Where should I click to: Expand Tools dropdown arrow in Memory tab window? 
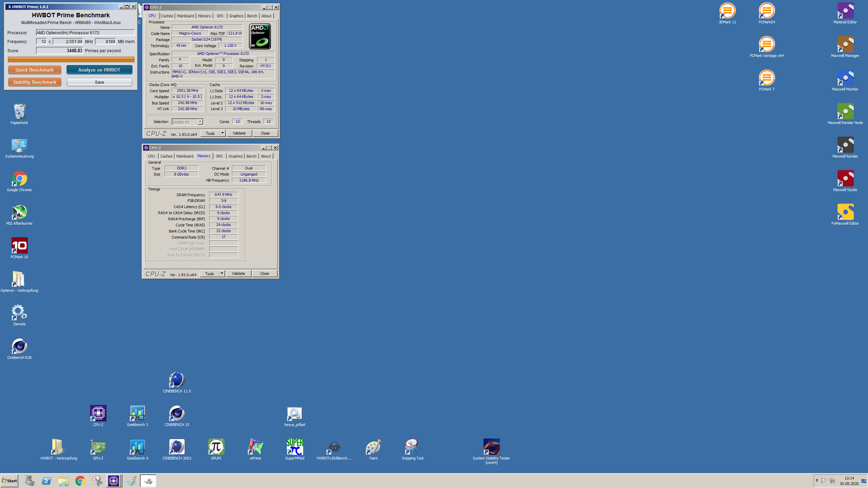tap(222, 273)
